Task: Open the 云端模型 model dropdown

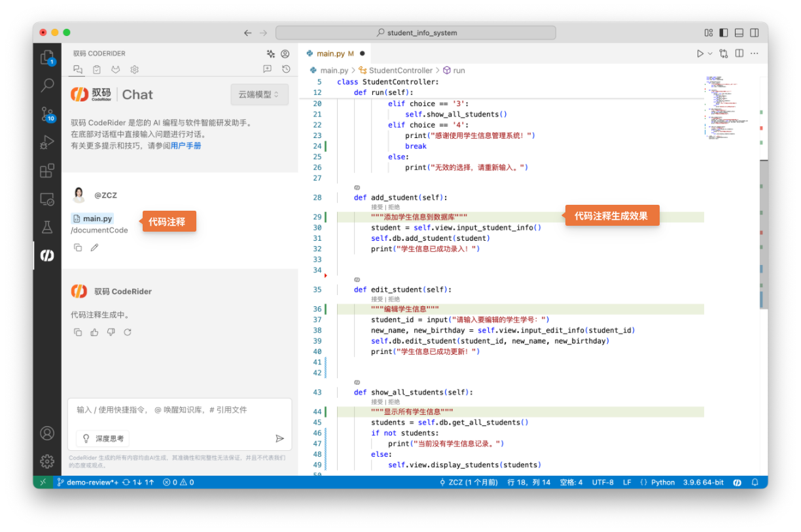Action: click(259, 94)
